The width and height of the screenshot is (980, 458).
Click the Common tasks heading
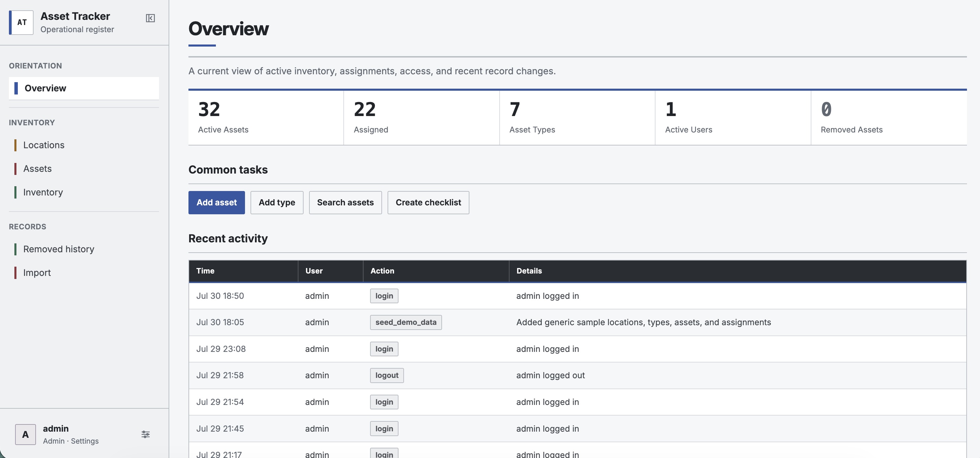[x=228, y=170]
